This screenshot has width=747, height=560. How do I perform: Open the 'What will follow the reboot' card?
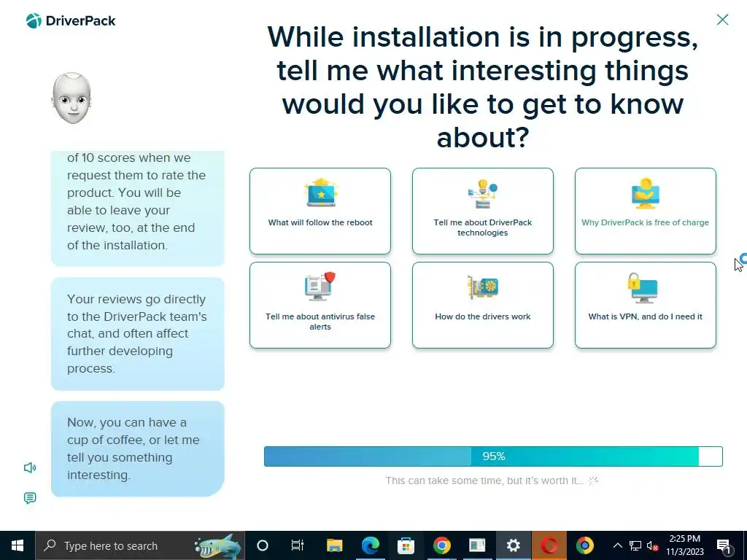(320, 211)
